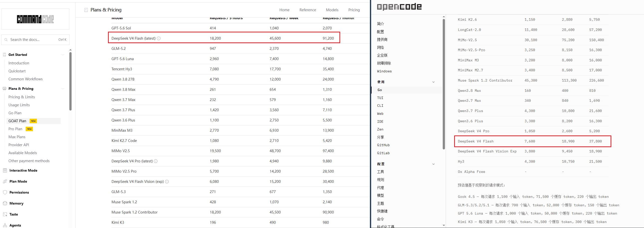Screen dimensions: 644x228
Task: Collapse the Plans & Pricing sidebar chevron
Action: click(63, 89)
